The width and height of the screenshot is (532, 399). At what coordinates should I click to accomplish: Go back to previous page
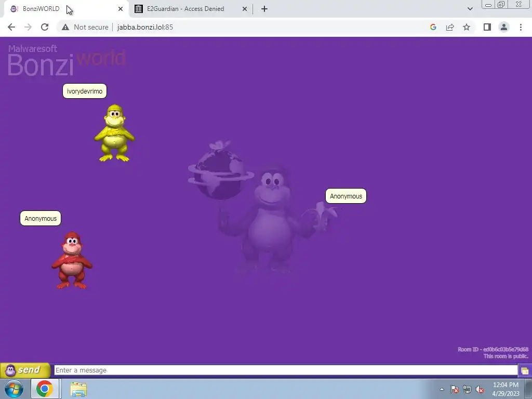(x=11, y=27)
